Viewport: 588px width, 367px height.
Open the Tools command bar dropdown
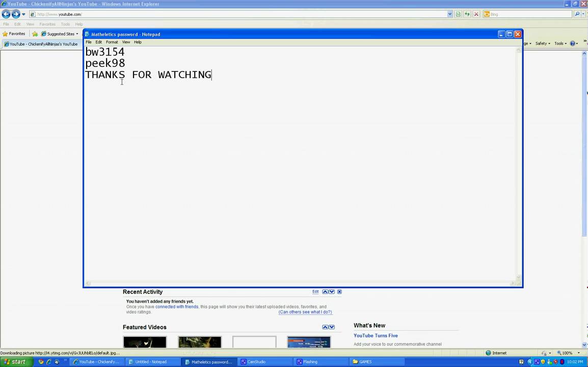click(x=560, y=43)
